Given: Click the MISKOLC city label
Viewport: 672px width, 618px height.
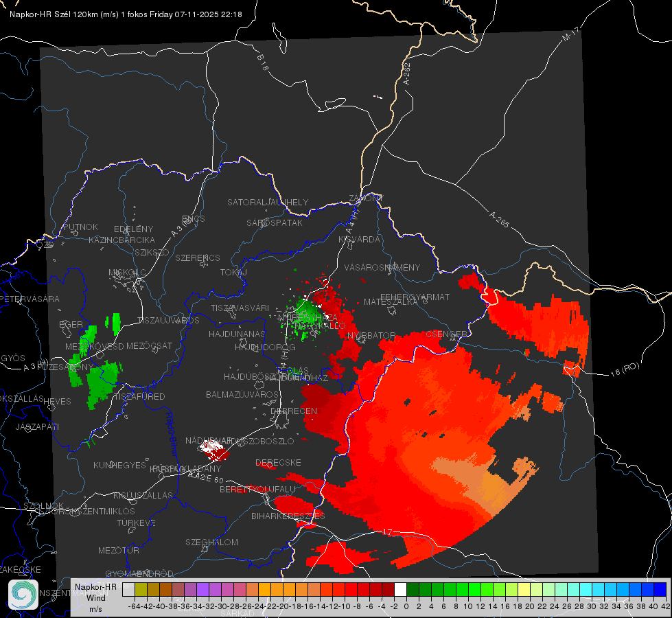Looking at the screenshot, I should tap(127, 273).
